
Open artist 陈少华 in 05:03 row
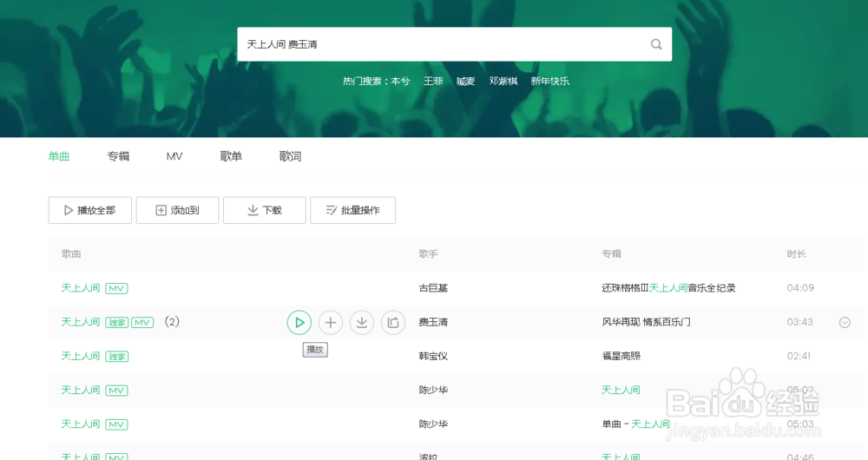coord(433,424)
